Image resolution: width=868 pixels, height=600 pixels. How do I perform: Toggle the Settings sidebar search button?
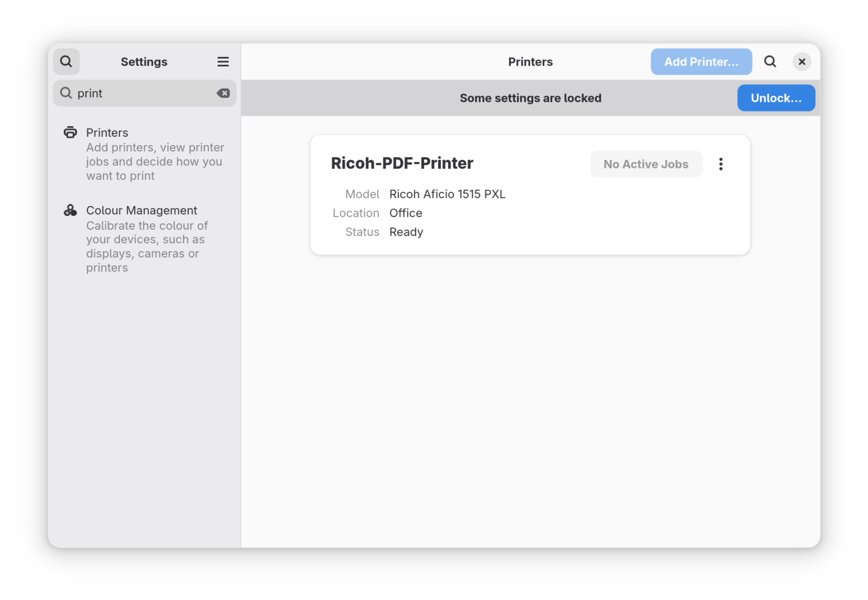pos(66,61)
